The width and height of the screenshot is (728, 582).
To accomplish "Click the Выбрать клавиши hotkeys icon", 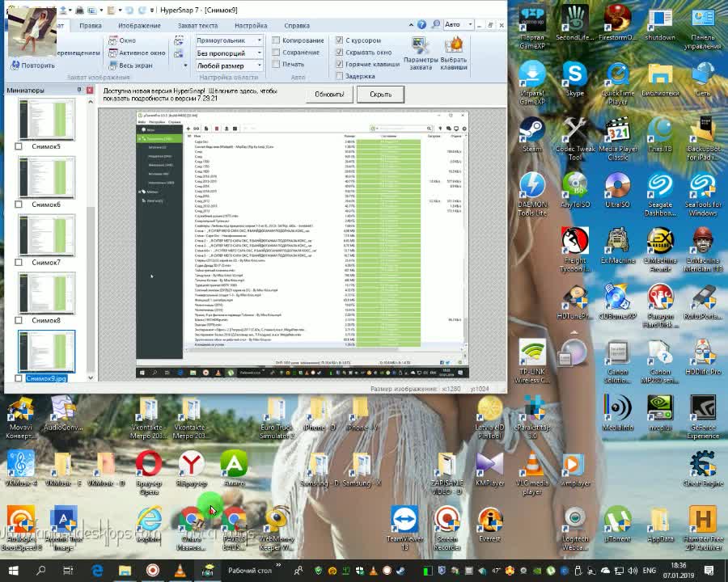I will click(454, 53).
